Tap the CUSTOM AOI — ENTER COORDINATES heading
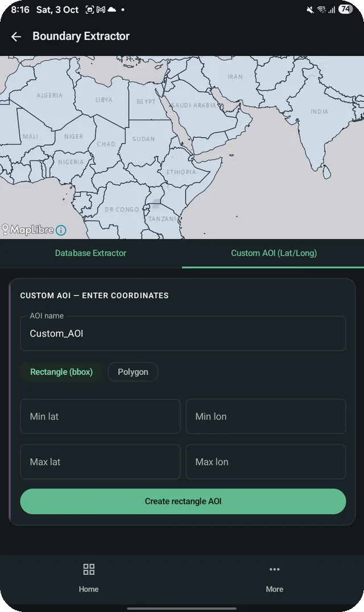This screenshot has width=364, height=612. click(x=94, y=295)
